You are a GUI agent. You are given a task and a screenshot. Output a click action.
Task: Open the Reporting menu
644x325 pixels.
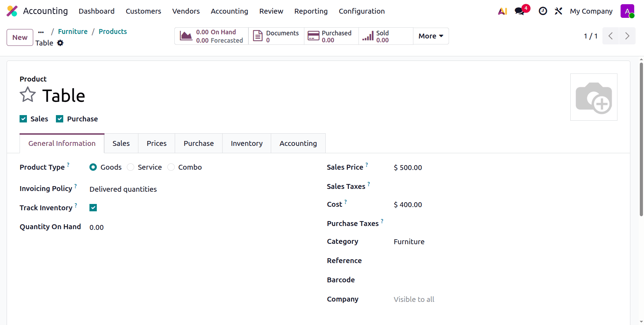point(311,11)
